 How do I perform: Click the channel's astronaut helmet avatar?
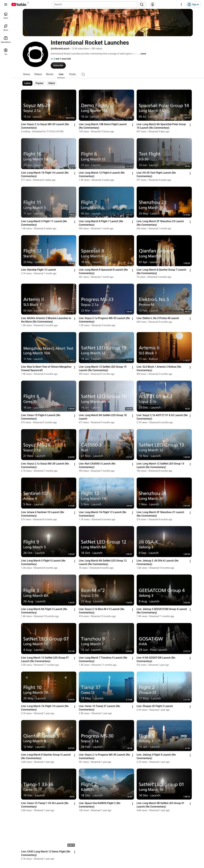click(x=35, y=54)
